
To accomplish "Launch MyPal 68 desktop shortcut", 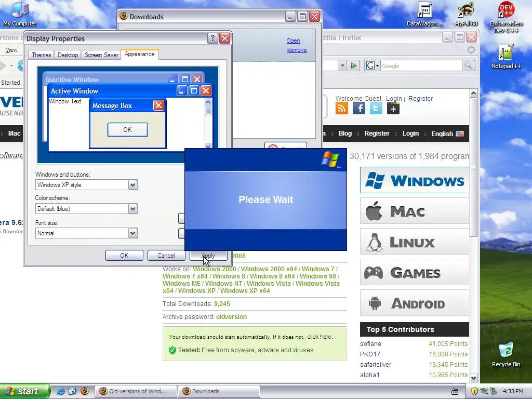I will click(x=466, y=14).
